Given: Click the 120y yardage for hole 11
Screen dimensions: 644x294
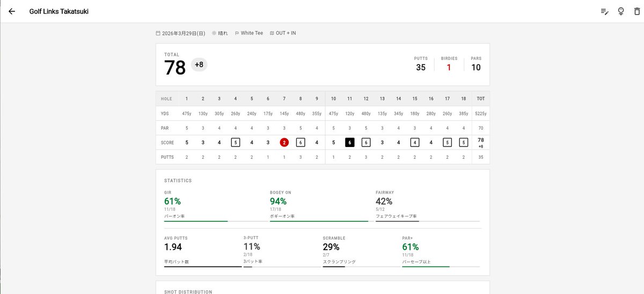Looking at the screenshot, I should 349,114.
